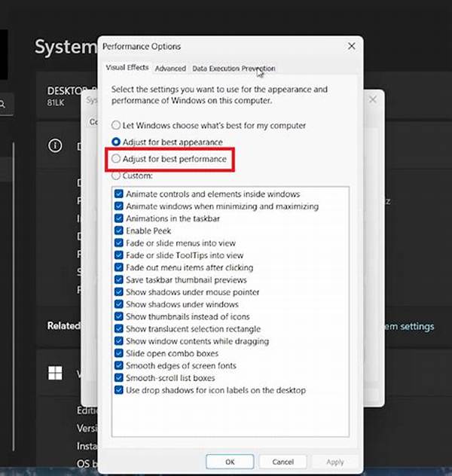
Task: Open the Advanced tab
Action: [x=170, y=68]
